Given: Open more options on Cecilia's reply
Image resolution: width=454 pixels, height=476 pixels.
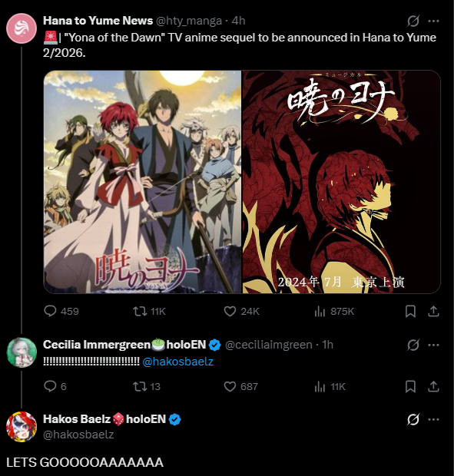Looking at the screenshot, I should coord(433,345).
